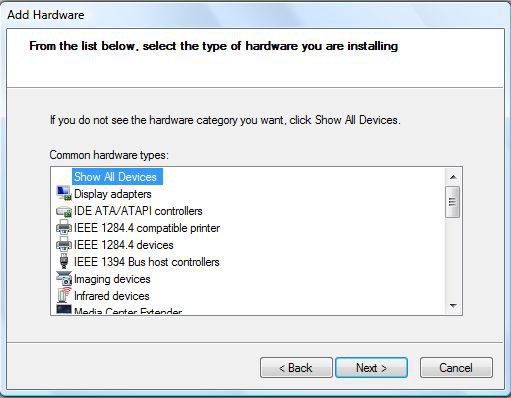Select Display adapters list entry

click(113, 194)
